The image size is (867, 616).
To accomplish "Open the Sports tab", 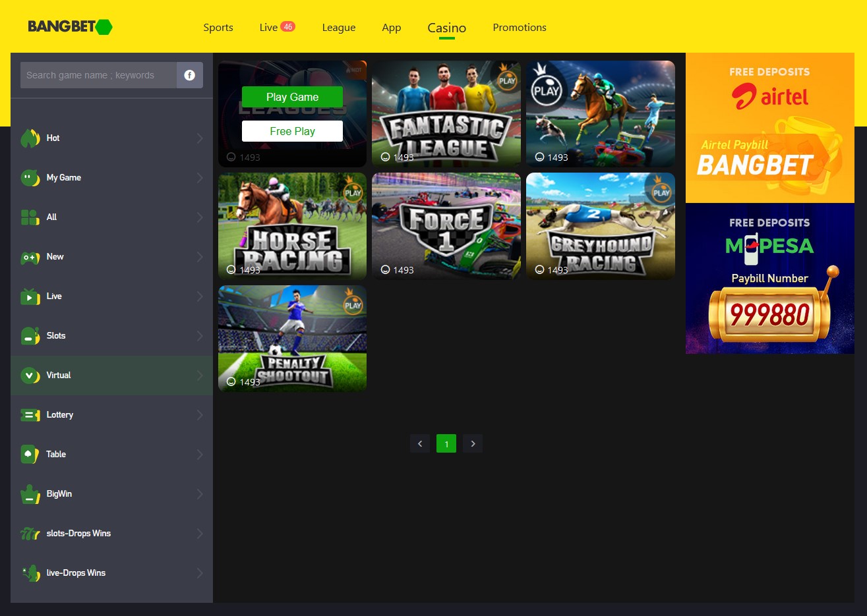I will coord(218,28).
